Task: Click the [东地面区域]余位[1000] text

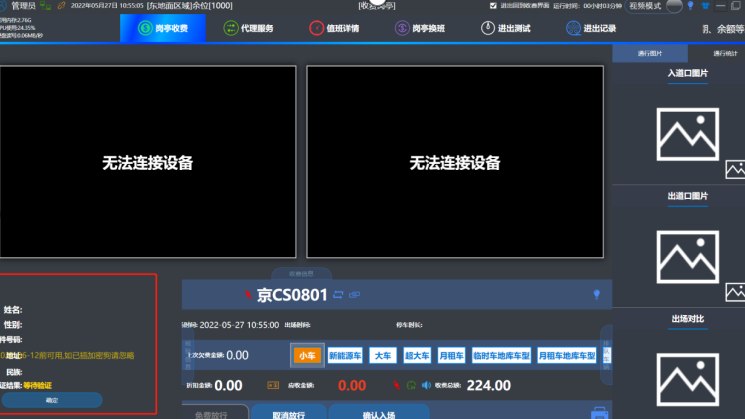Action: pyautogui.click(x=190, y=6)
